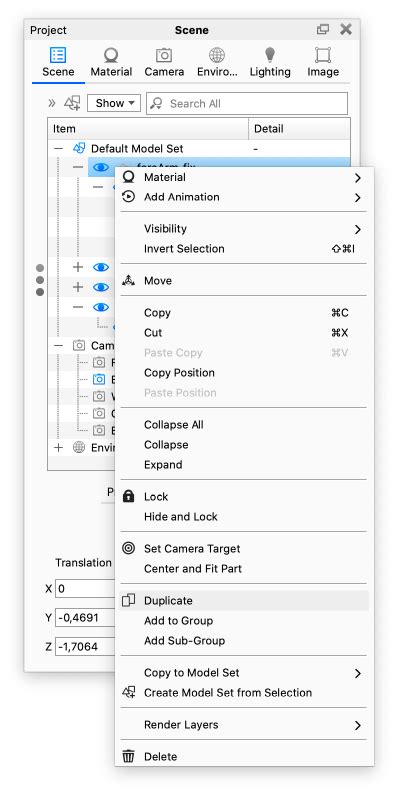Toggle visibility eye of foreArm_fix item

100,167
